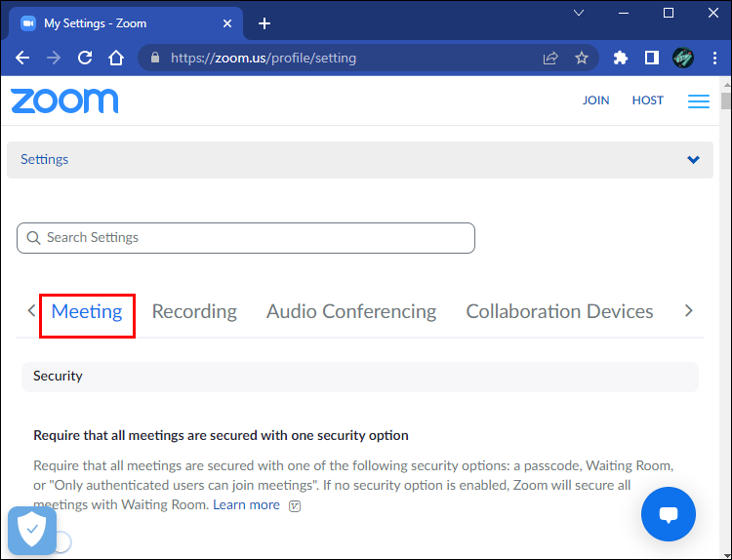This screenshot has width=732, height=560.
Task: Bookmark this page with the star
Action: point(582,58)
